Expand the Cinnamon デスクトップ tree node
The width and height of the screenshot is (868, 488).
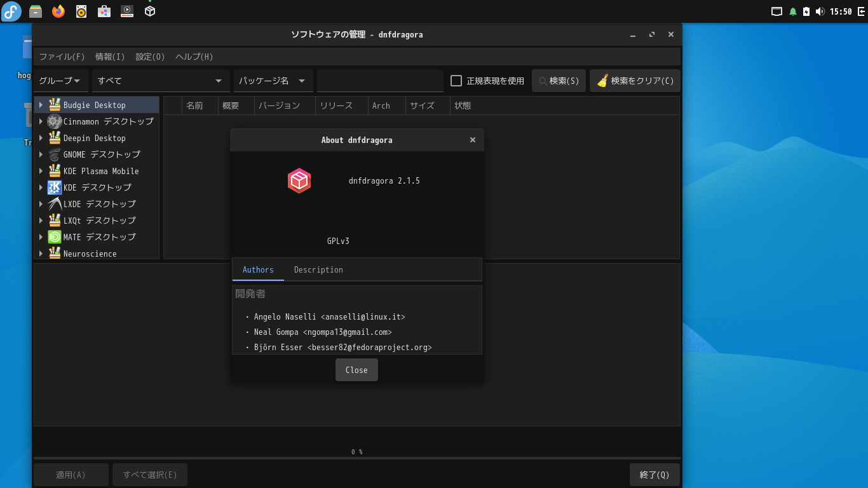point(41,121)
